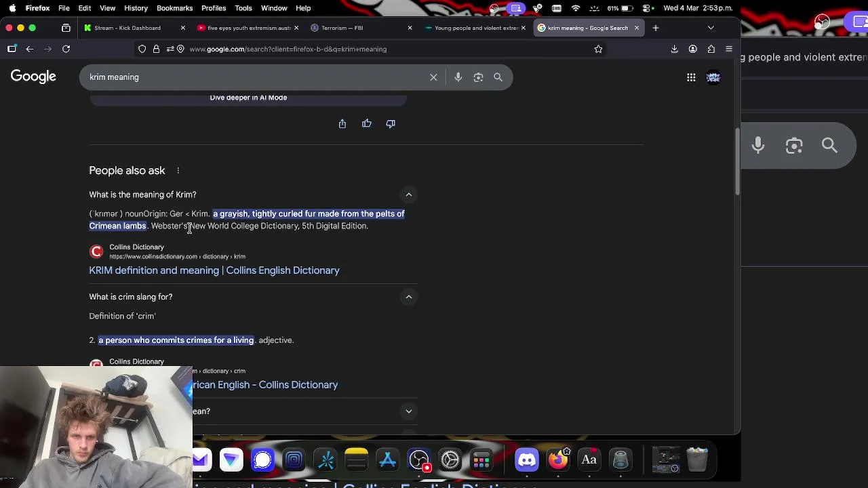Share the AI overview result
This screenshot has width=868, height=488.
(x=342, y=123)
